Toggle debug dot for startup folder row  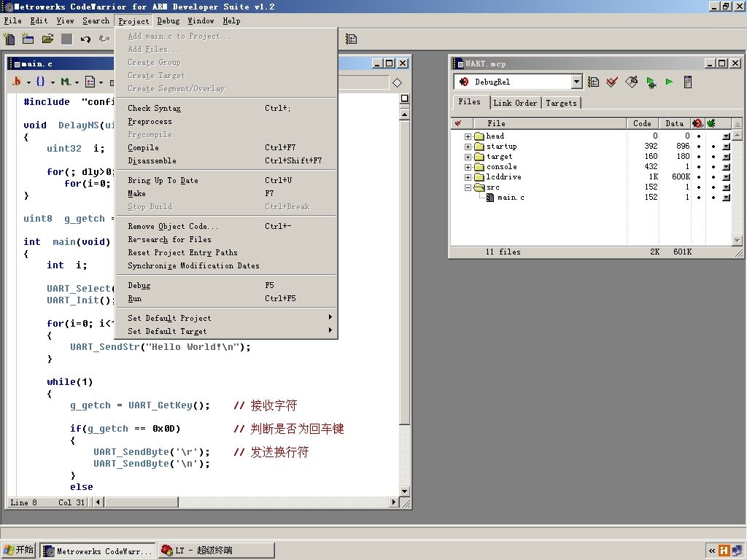point(713,147)
